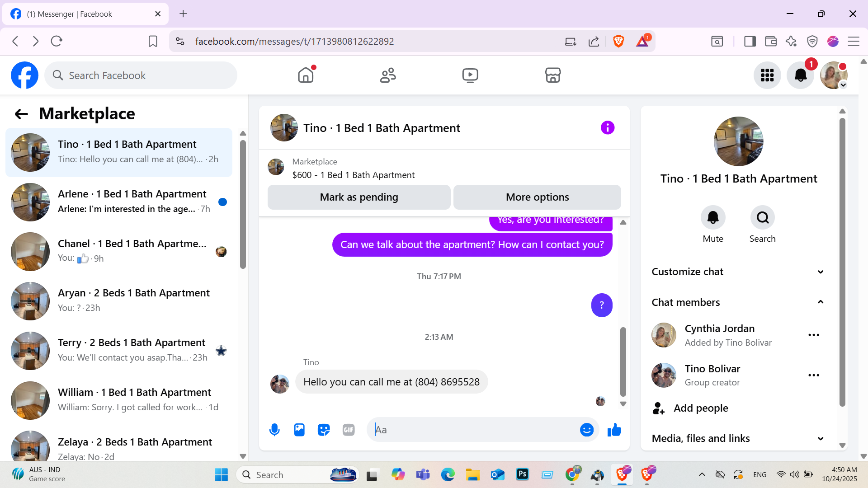Open the Arlene 1 Bed 1 Bath conversation

pos(119,202)
